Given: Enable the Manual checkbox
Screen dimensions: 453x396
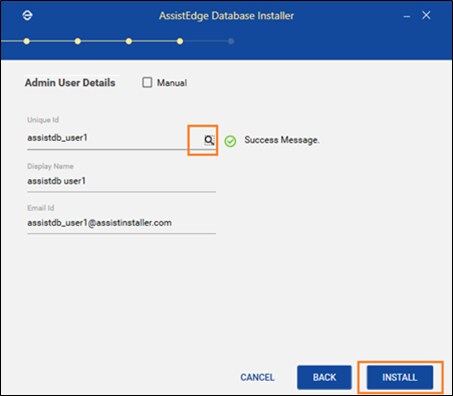Looking at the screenshot, I should click(147, 82).
